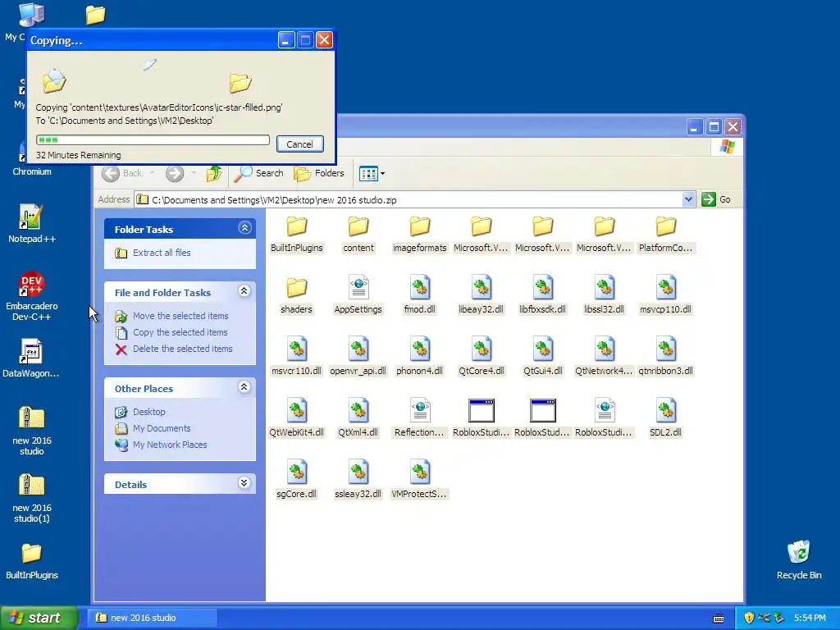Select phonon4.dll file
The height and width of the screenshot is (630, 840).
click(419, 358)
